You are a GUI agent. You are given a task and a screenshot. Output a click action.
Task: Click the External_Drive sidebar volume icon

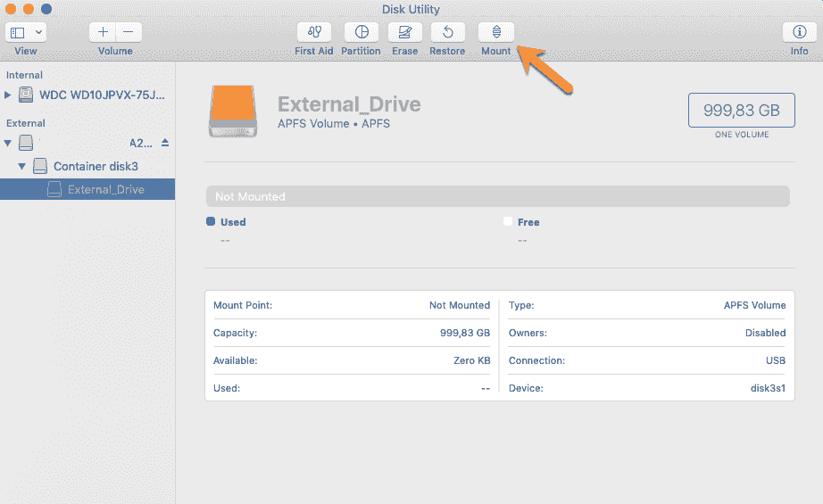(x=54, y=189)
